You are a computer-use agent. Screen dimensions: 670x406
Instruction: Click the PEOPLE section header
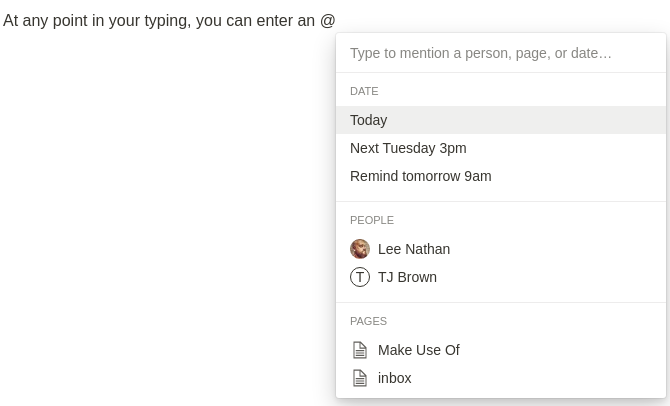click(372, 220)
